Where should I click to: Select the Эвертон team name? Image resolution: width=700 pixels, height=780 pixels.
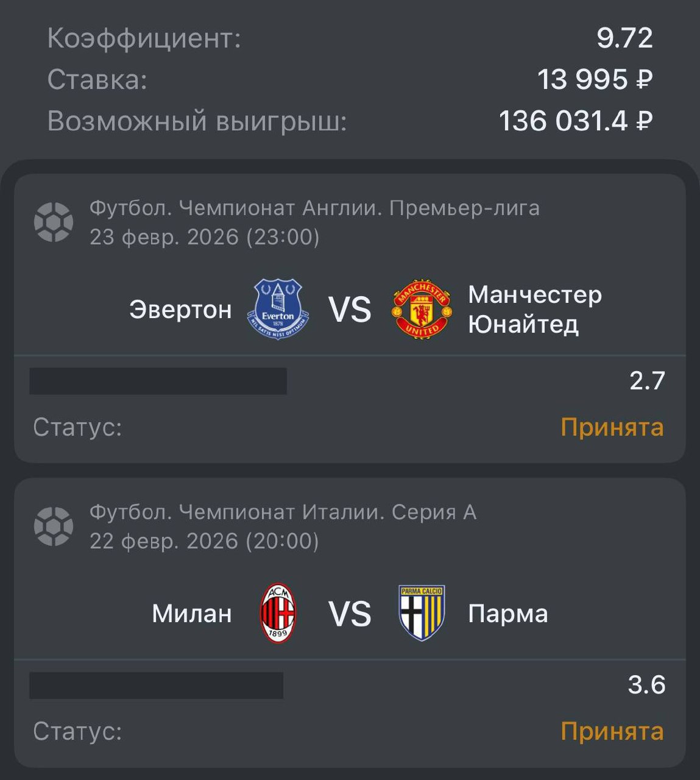tap(180, 310)
